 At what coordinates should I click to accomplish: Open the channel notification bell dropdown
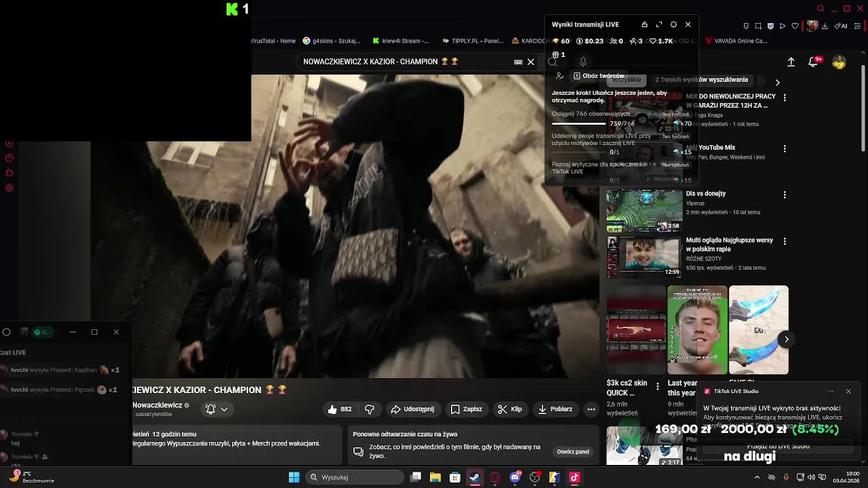click(x=217, y=409)
